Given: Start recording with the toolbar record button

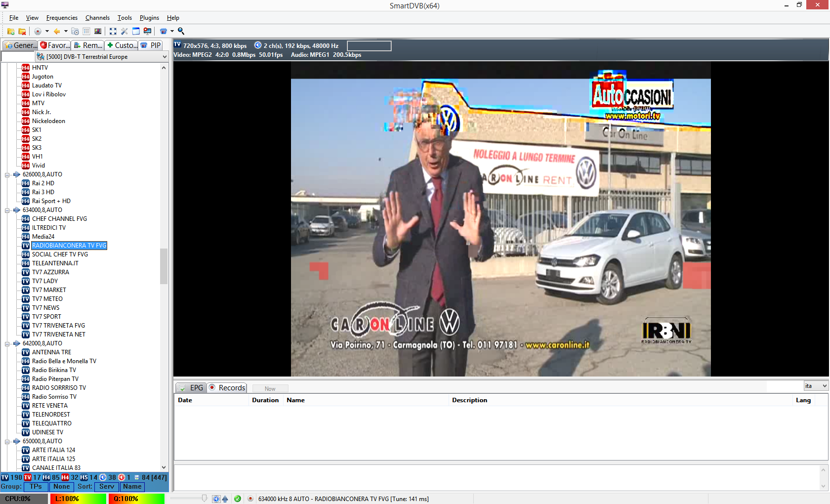Looking at the screenshot, I should pyautogui.click(x=38, y=31).
